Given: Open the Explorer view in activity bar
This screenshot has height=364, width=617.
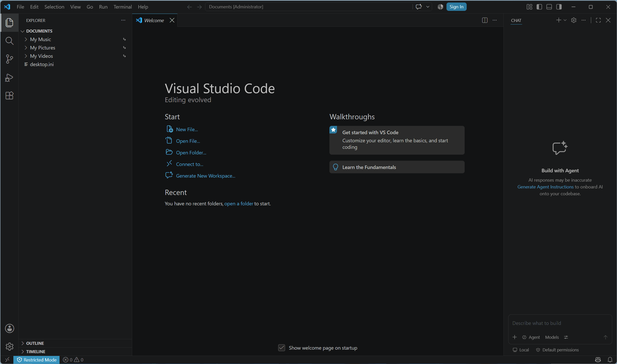Looking at the screenshot, I should coord(9,23).
